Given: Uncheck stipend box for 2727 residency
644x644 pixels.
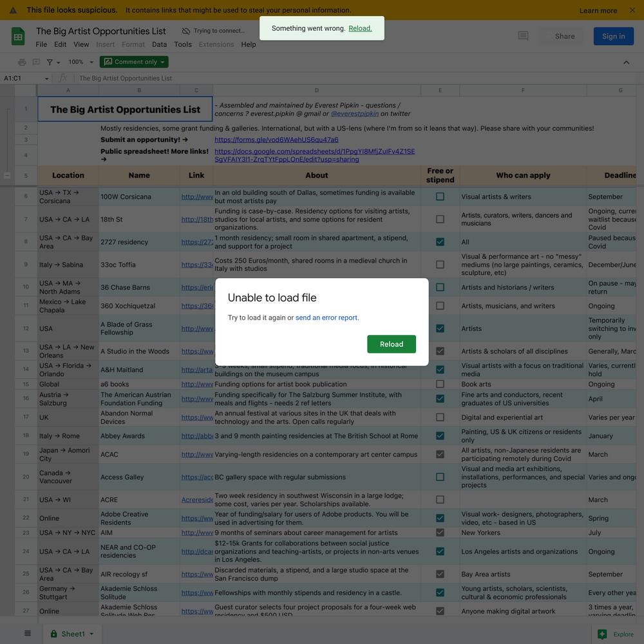Looking at the screenshot, I should [440, 242].
